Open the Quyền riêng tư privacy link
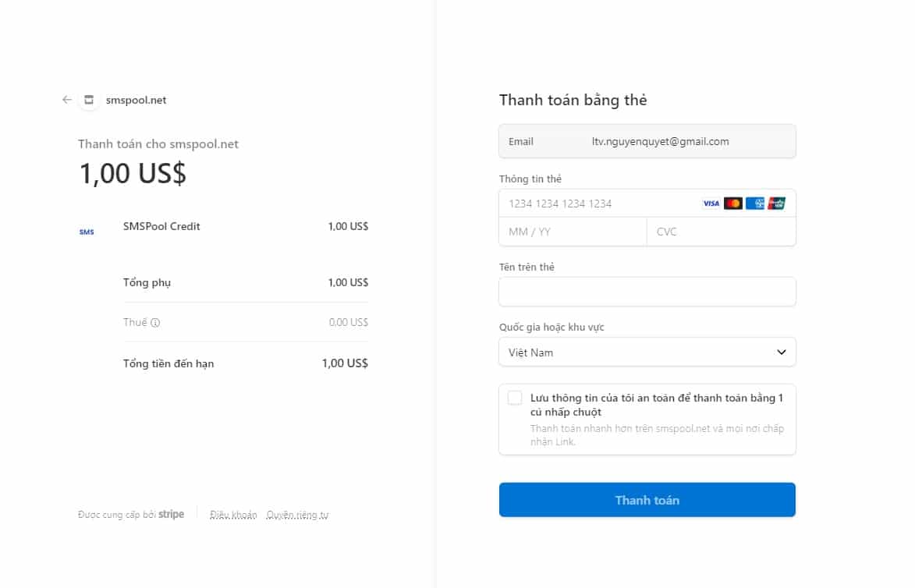915x588 pixels. click(x=298, y=515)
